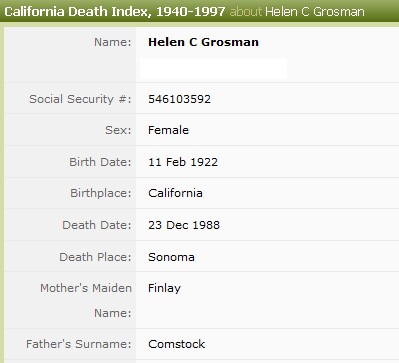Click the Social Security #: label
399x363 pixels.
point(80,99)
